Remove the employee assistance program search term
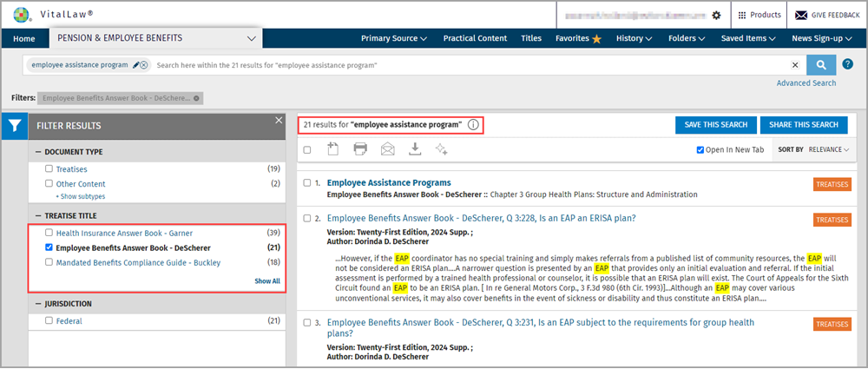Screen dimensions: 868x369 (x=144, y=65)
